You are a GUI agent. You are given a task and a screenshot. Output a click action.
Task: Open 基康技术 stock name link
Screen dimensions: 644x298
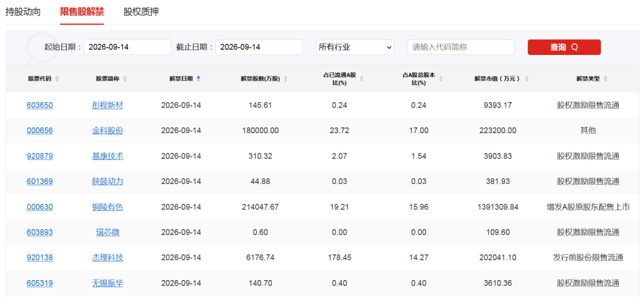pos(107,156)
